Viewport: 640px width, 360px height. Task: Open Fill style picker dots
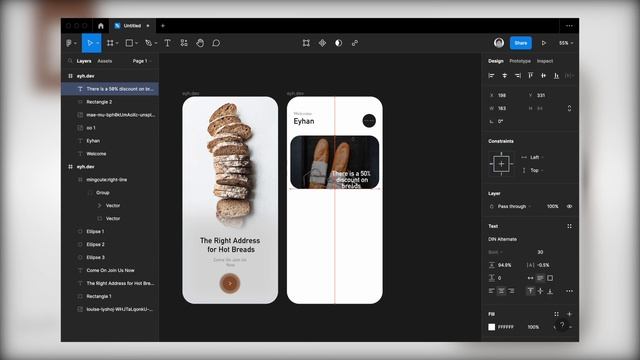click(x=556, y=314)
